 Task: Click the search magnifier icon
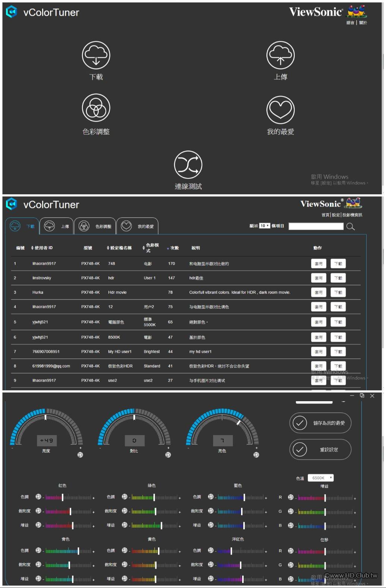pos(351,226)
